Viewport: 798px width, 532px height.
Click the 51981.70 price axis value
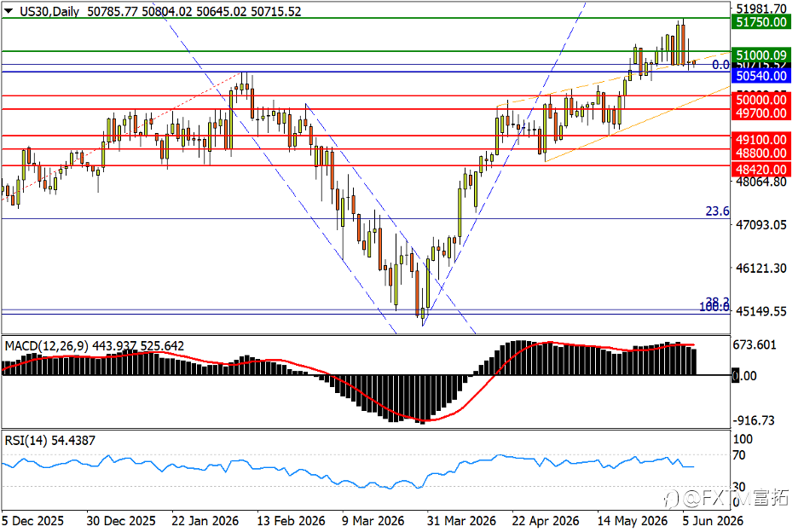tap(761, 9)
